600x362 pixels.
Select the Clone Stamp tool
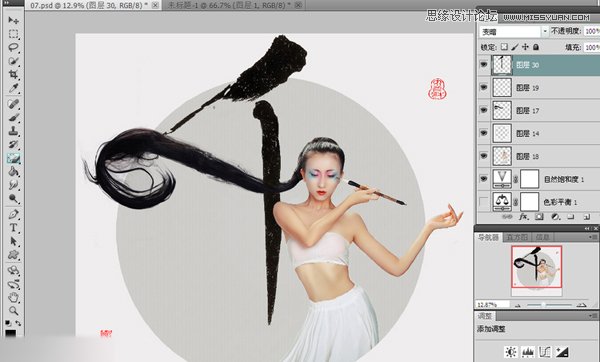(13, 131)
